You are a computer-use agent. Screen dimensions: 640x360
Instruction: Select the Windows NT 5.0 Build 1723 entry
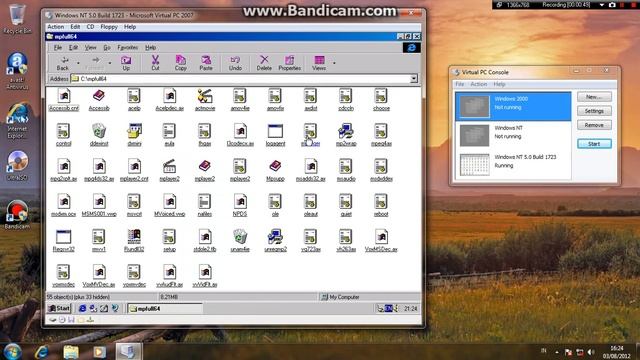(x=513, y=164)
